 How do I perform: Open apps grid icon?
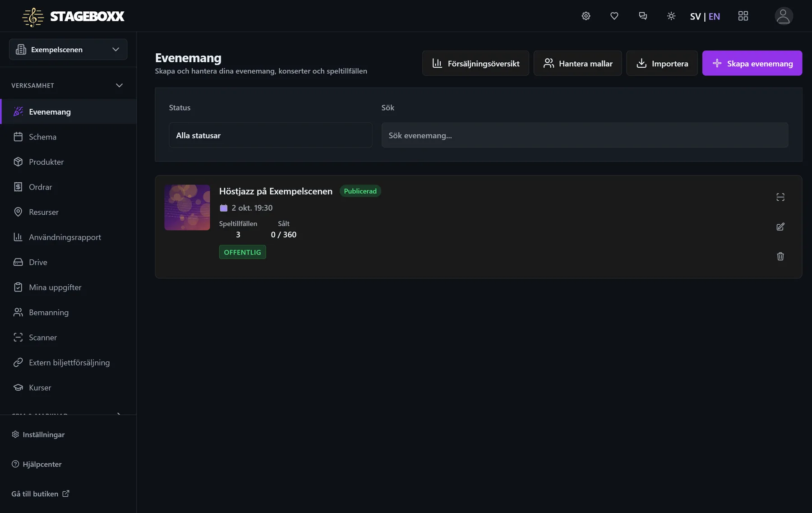(743, 16)
